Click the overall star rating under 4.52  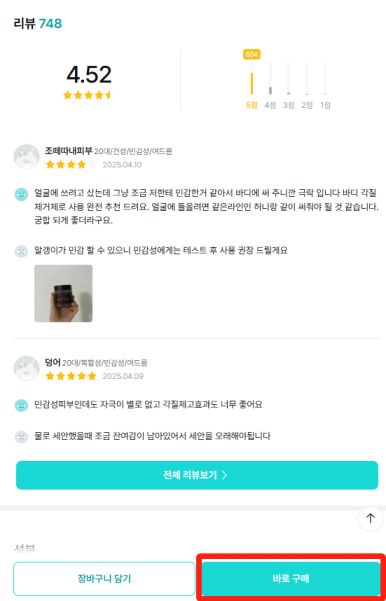point(87,95)
